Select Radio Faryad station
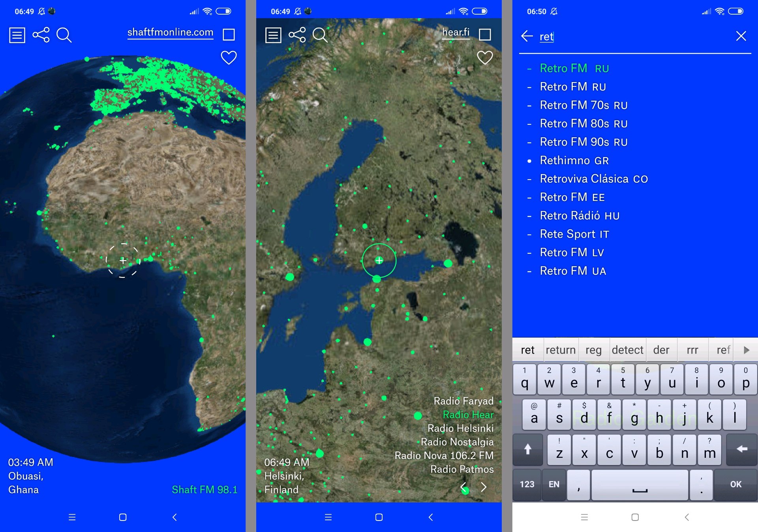This screenshot has width=758, height=532. (x=463, y=401)
